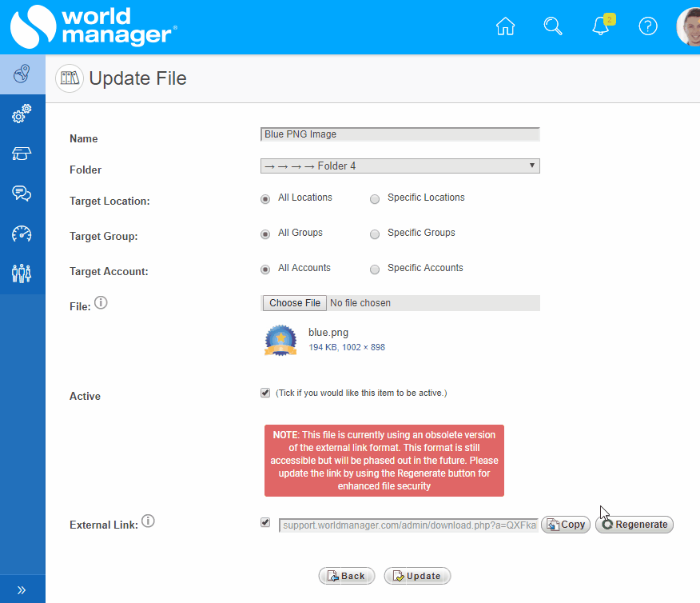Click the external link URL field
Screen dimensions: 700x603
408,525
